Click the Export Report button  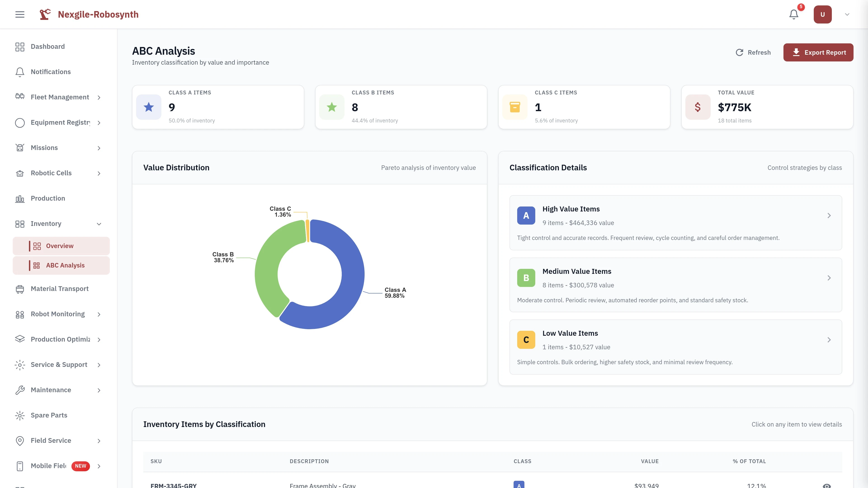(818, 52)
